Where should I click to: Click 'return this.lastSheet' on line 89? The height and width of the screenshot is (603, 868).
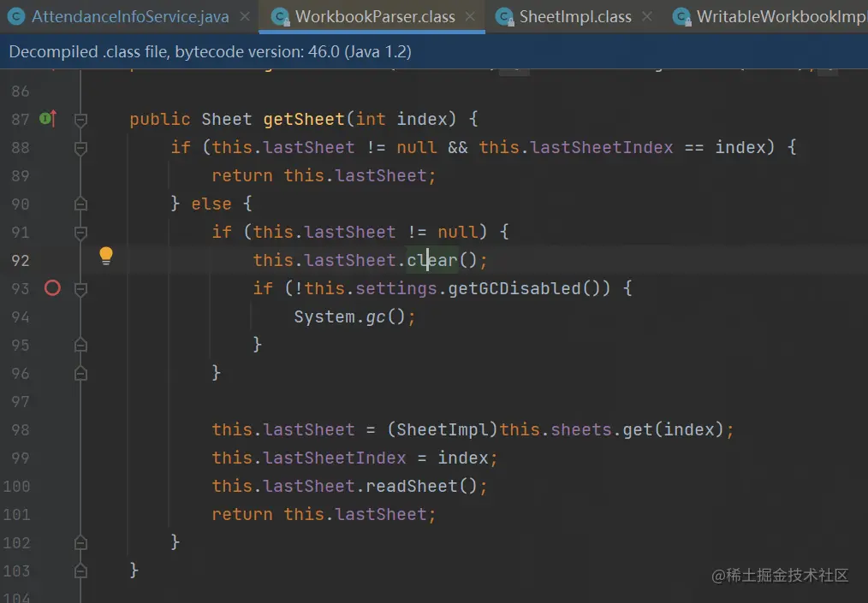click(319, 175)
